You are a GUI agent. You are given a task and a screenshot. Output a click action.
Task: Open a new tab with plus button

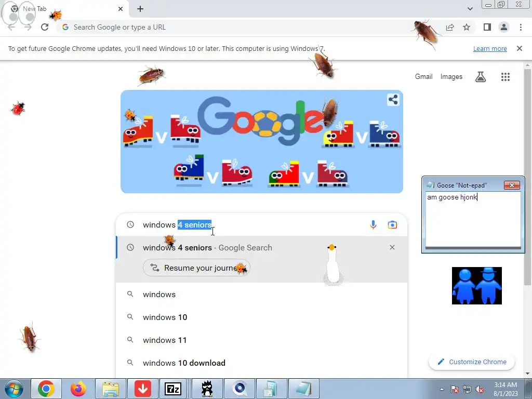tap(140, 9)
